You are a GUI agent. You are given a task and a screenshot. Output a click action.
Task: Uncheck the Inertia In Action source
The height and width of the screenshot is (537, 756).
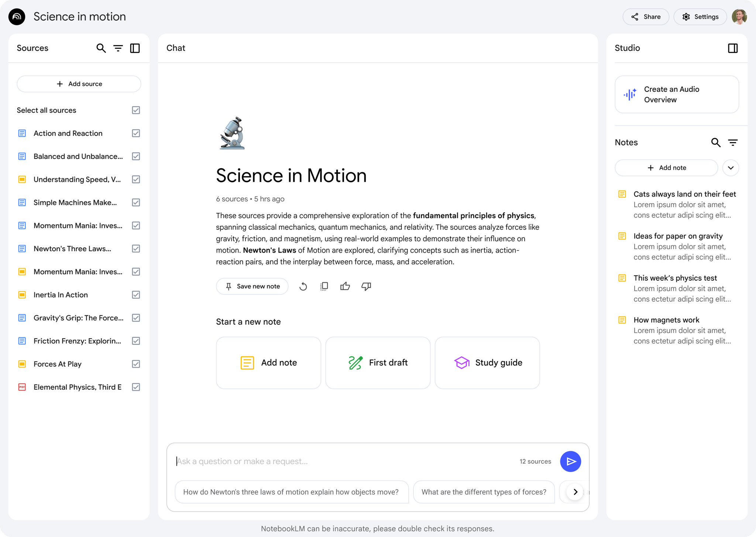(136, 295)
